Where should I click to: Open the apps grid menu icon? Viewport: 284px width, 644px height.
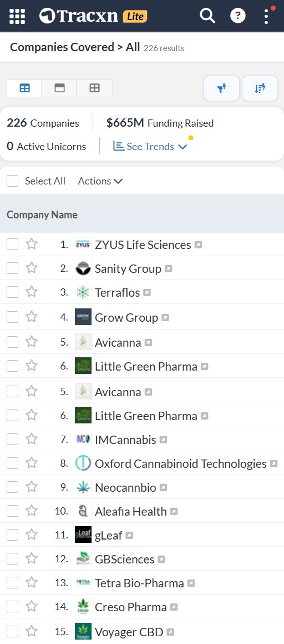[x=17, y=16]
